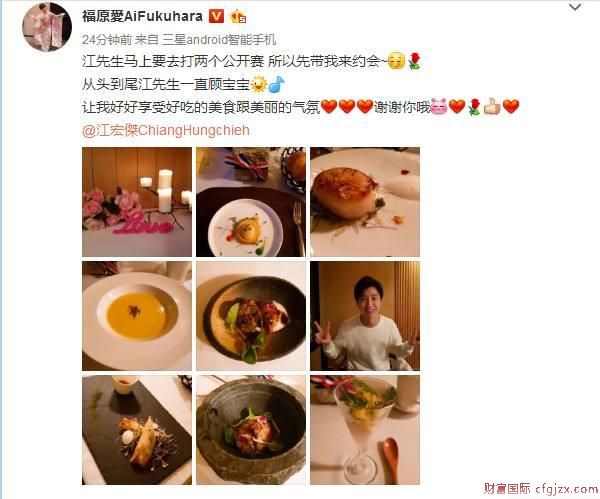
Task: Click the thumbs-up emoji in the post
Action: point(492,107)
